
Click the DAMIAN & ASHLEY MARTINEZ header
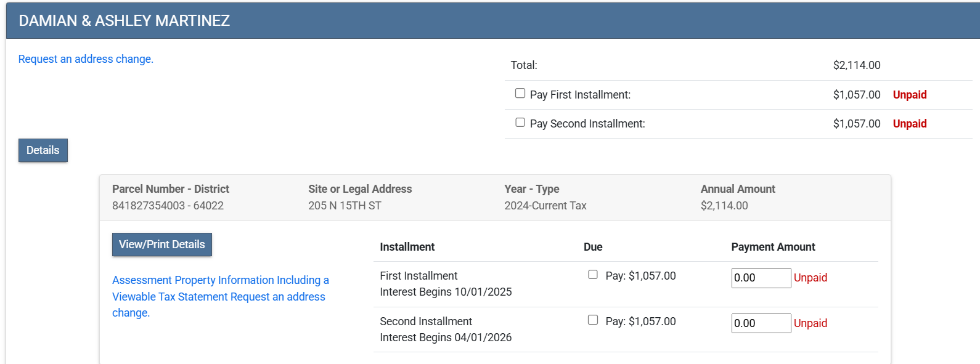pyautogui.click(x=125, y=21)
